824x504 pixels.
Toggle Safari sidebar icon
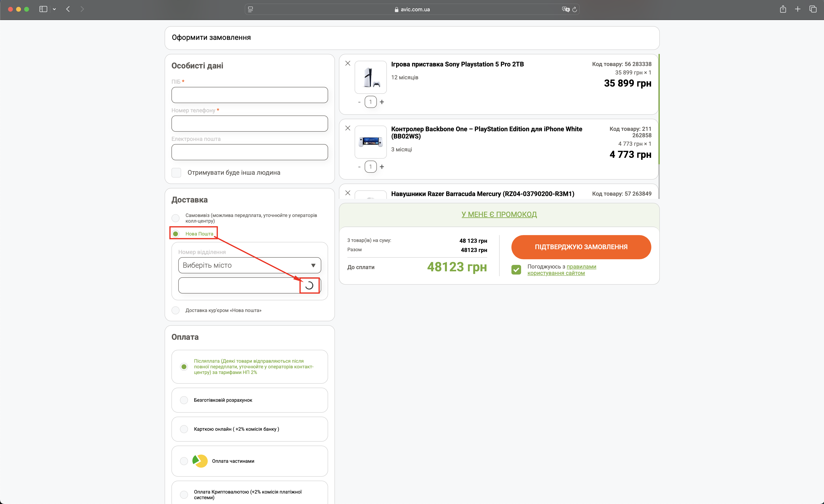pos(43,9)
